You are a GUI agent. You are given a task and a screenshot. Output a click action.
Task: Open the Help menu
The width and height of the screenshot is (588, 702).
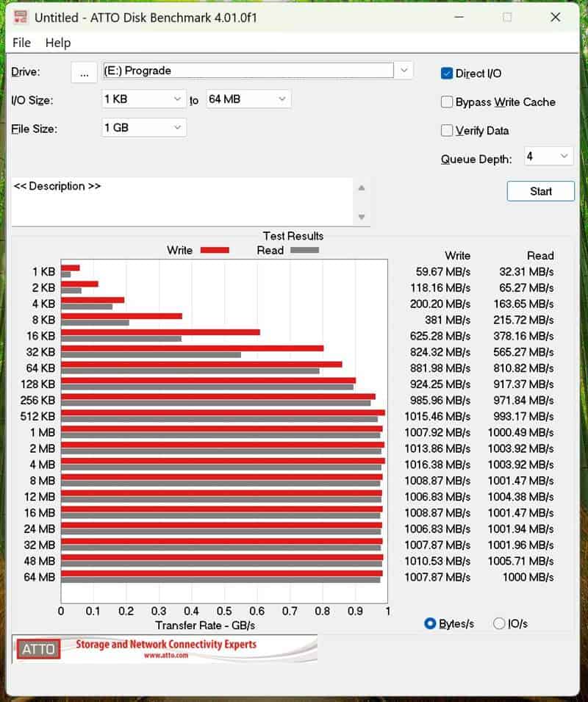(x=58, y=43)
